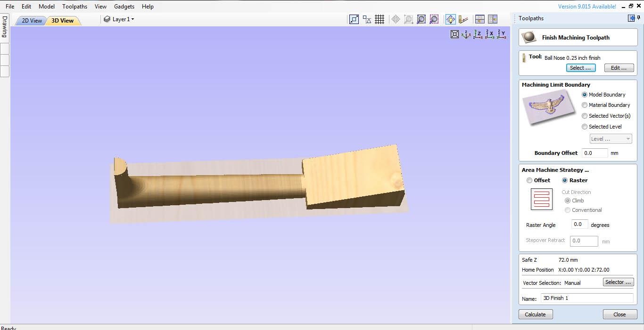Click the Boundary Offset input field
644x330 pixels.
pos(594,153)
